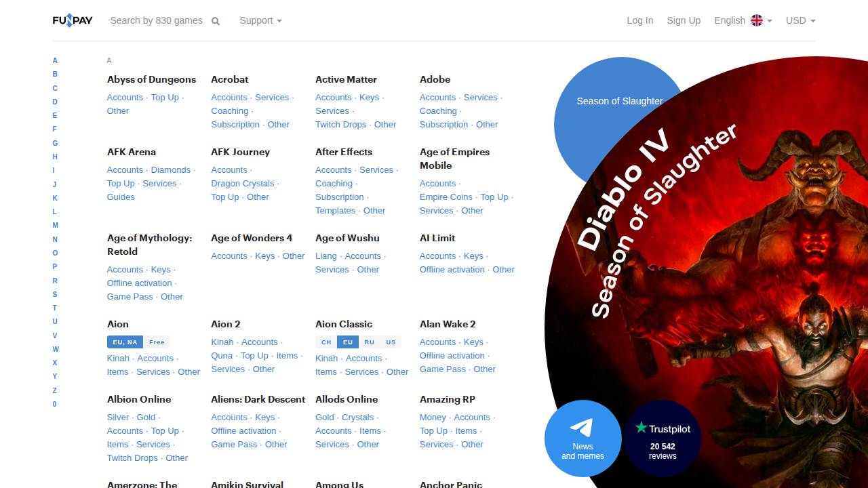Image resolution: width=868 pixels, height=488 pixels.
Task: Open Twitch Drops under Albion Online
Action: (132, 458)
